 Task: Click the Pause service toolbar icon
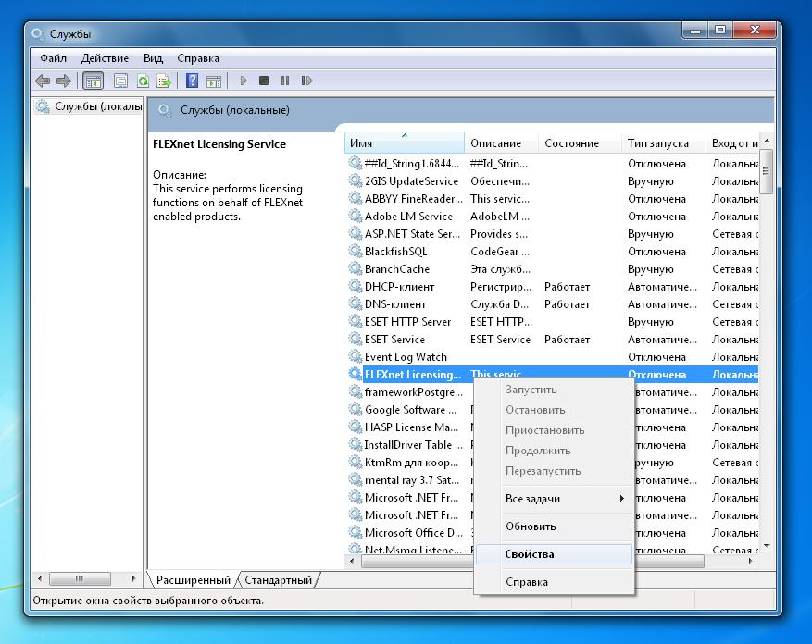[x=285, y=80]
